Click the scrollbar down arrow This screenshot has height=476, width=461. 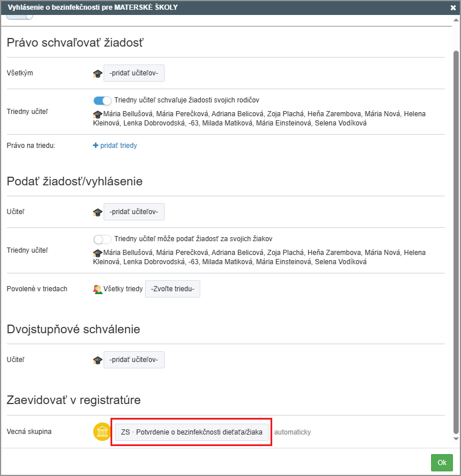click(x=456, y=439)
